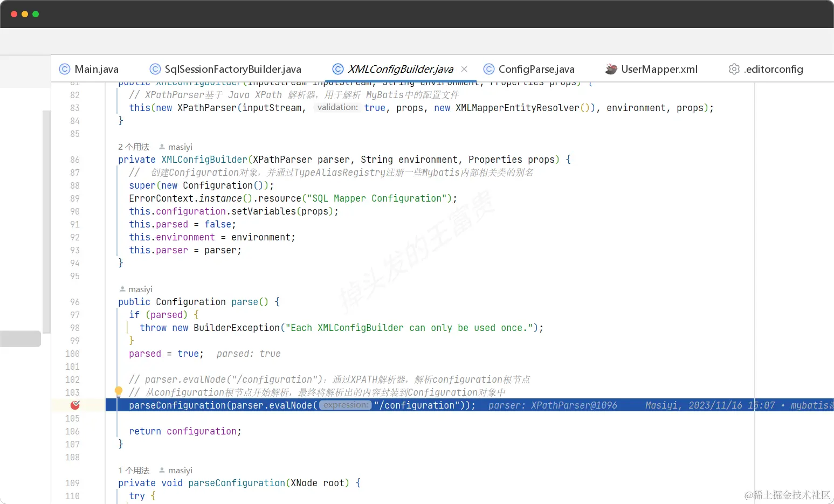Click the SqlSessionFactoryBuilder.java class icon
Image resolution: width=834 pixels, height=504 pixels.
pyautogui.click(x=155, y=69)
